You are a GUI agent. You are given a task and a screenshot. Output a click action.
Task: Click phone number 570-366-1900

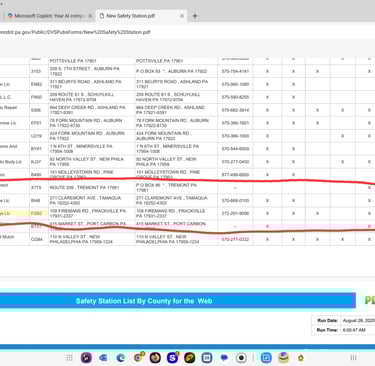[x=235, y=136]
